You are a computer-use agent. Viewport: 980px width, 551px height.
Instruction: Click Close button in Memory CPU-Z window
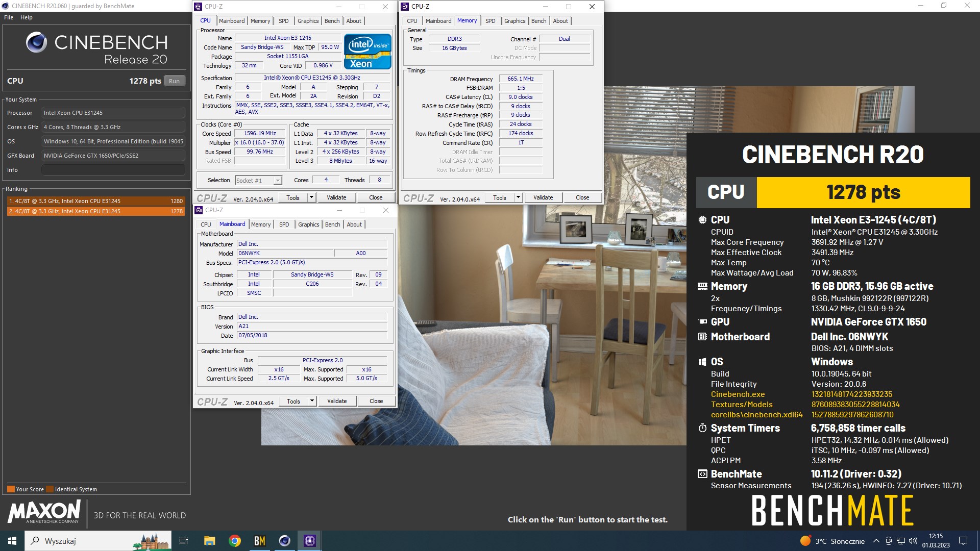(582, 197)
